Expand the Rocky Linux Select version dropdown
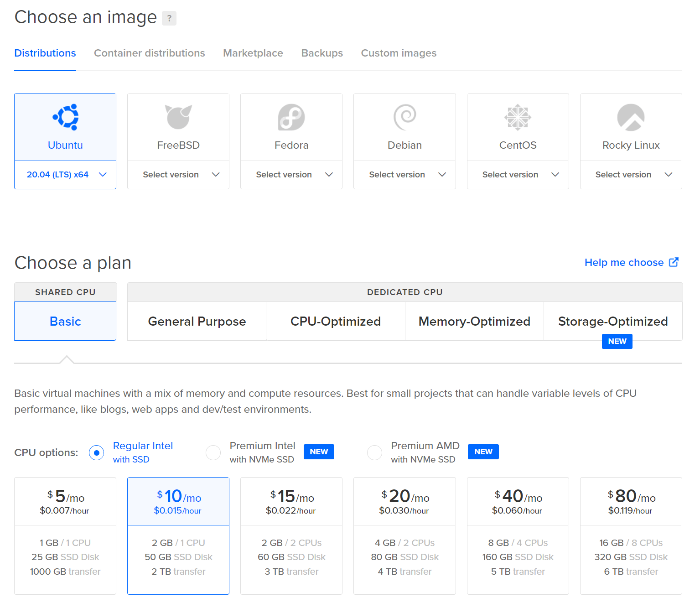Image resolution: width=700 pixels, height=608 pixels. pyautogui.click(x=631, y=175)
